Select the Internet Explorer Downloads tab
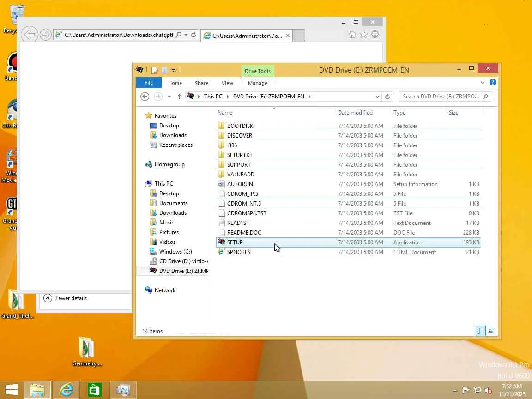Viewport: 532px width, 399px height. pyautogui.click(x=247, y=36)
